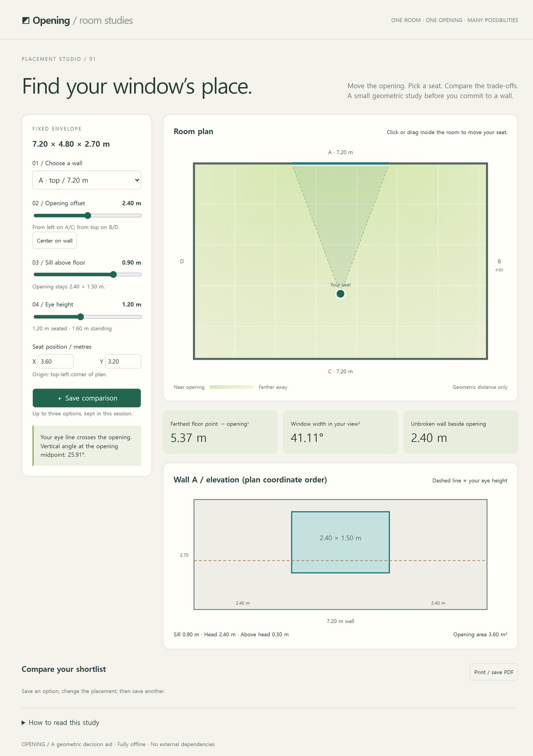Click the Save comparison button
533x756 pixels.
[x=87, y=398]
